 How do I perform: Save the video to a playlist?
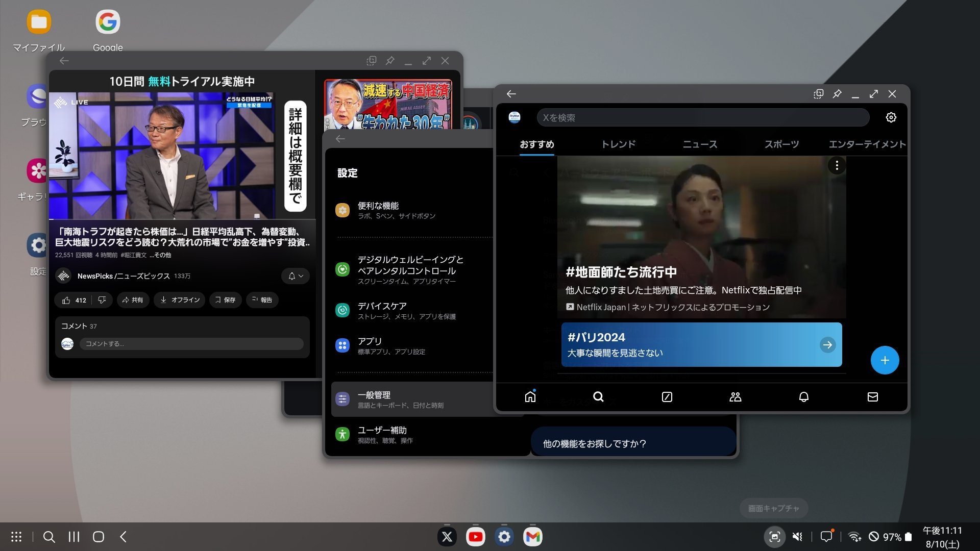225,300
